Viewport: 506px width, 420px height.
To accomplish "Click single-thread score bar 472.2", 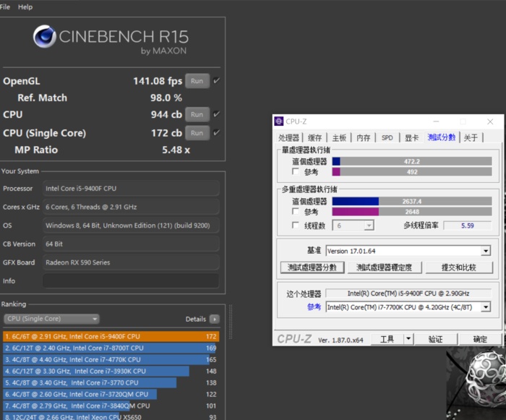I will 412,161.
